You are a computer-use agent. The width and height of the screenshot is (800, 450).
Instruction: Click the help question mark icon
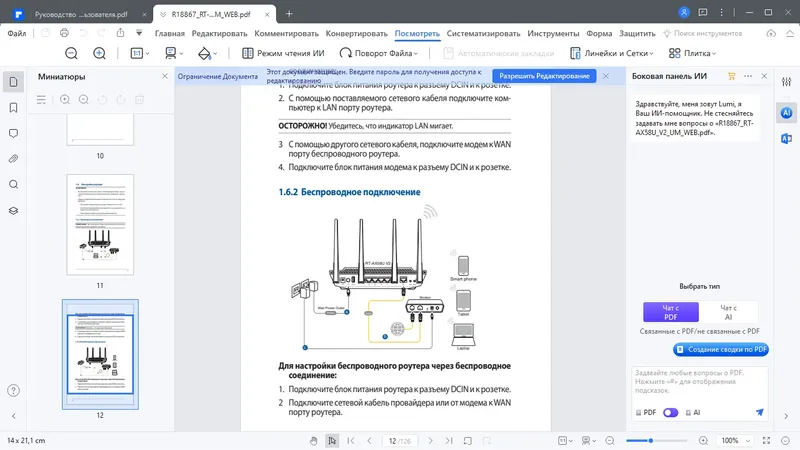click(x=14, y=391)
